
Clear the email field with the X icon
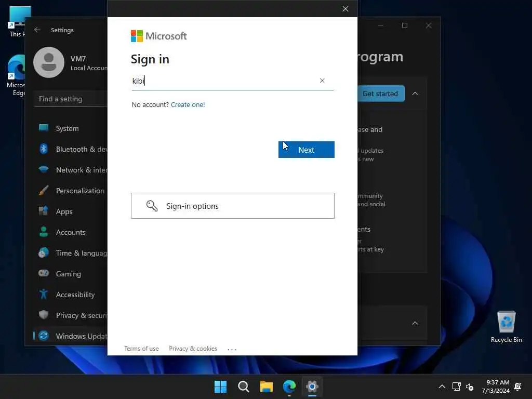point(322,81)
